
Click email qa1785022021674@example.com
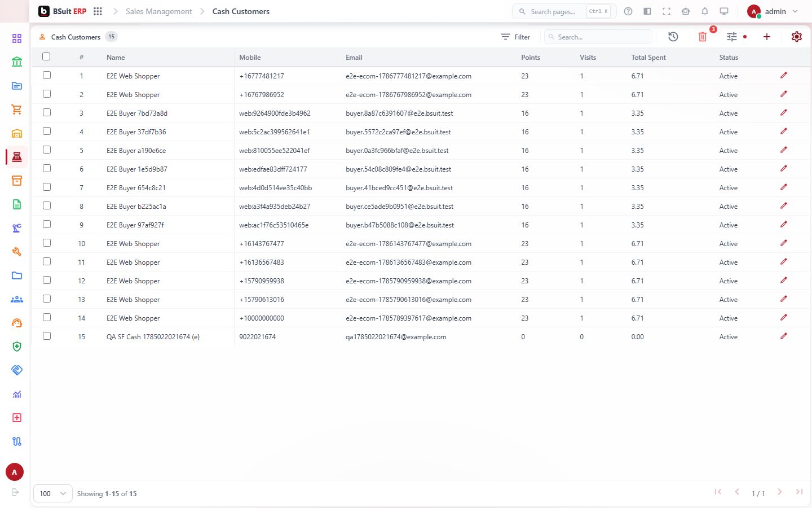pyautogui.click(x=396, y=337)
